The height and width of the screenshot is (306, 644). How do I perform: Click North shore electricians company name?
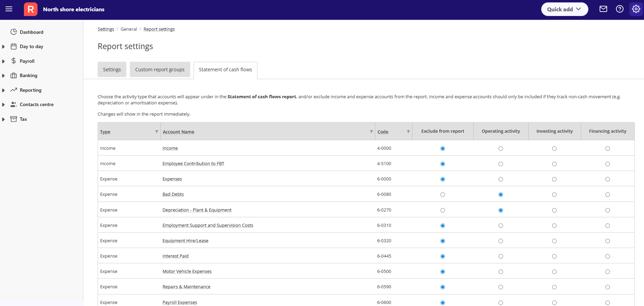[x=74, y=9]
